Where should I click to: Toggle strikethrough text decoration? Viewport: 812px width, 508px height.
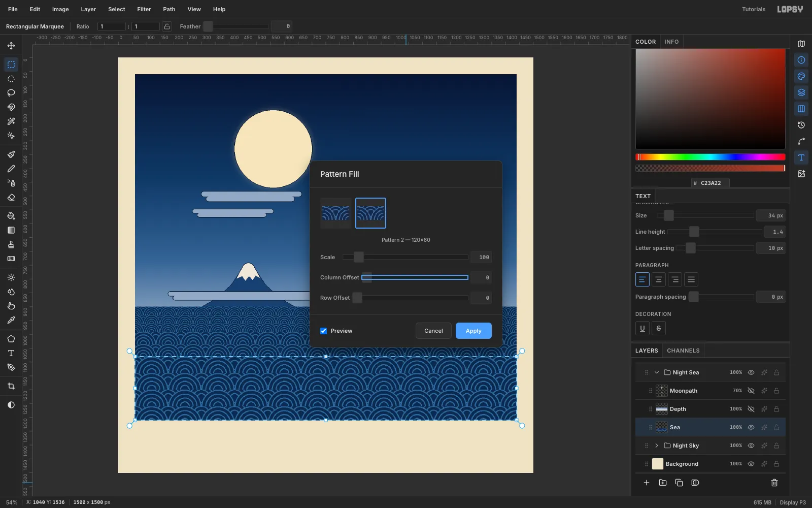(x=659, y=328)
